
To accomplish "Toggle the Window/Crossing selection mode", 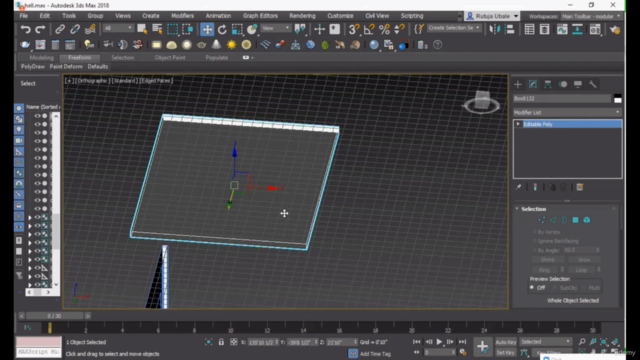I will pyautogui.click(x=188, y=29).
